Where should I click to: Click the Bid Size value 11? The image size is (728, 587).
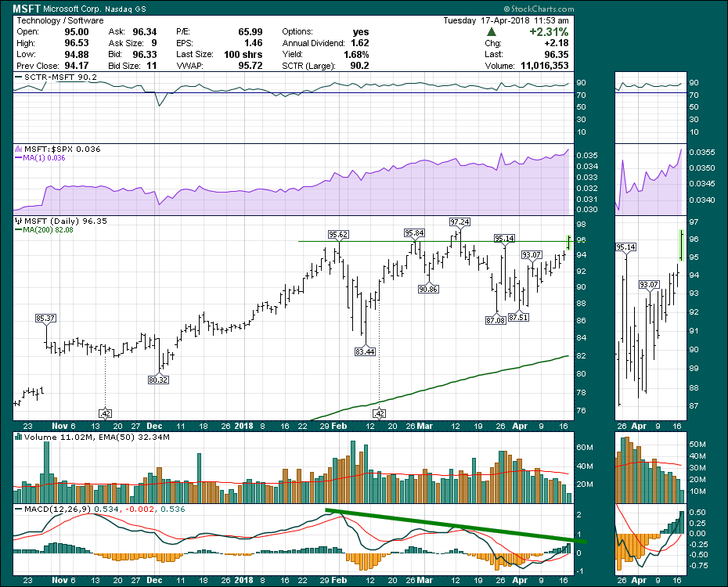click(x=152, y=66)
